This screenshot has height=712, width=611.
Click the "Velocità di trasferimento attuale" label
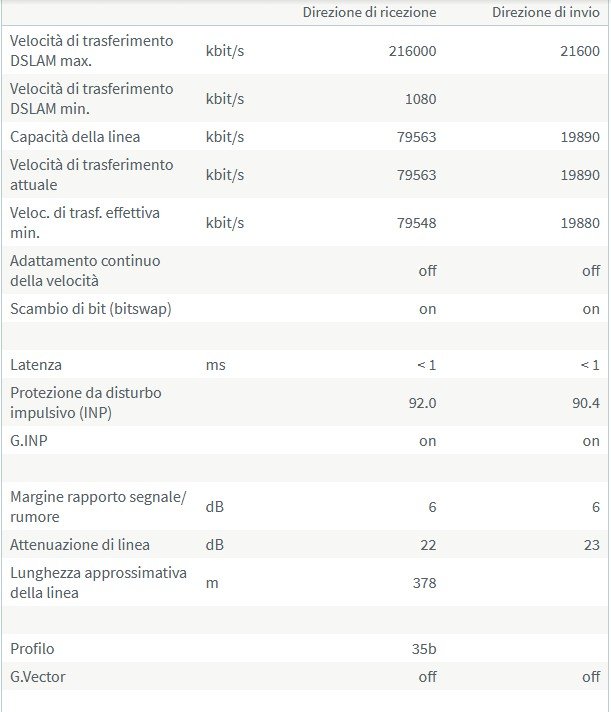pos(91,175)
